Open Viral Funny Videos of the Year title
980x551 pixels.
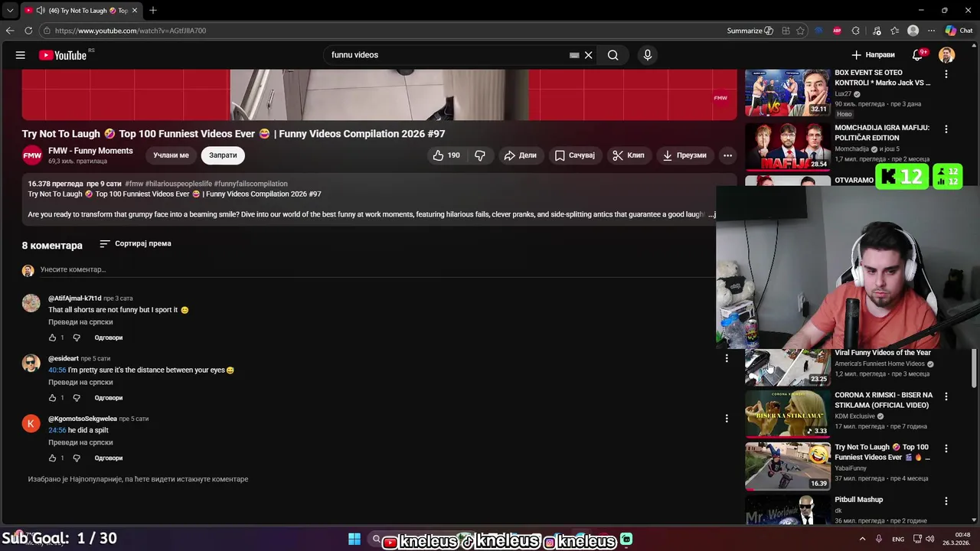(x=883, y=353)
